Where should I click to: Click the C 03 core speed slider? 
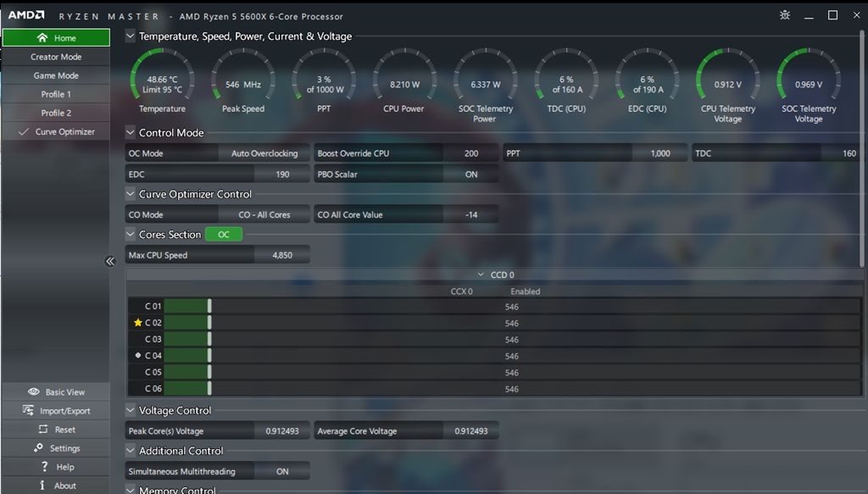point(209,339)
